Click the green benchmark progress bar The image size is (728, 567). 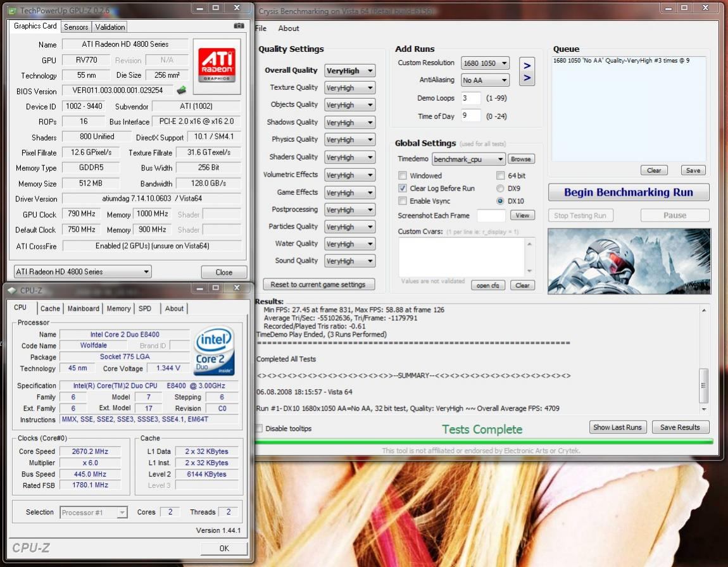pos(484,442)
